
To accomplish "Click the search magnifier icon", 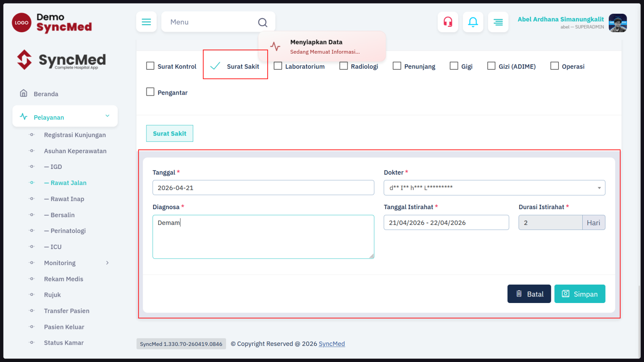I will (x=263, y=22).
